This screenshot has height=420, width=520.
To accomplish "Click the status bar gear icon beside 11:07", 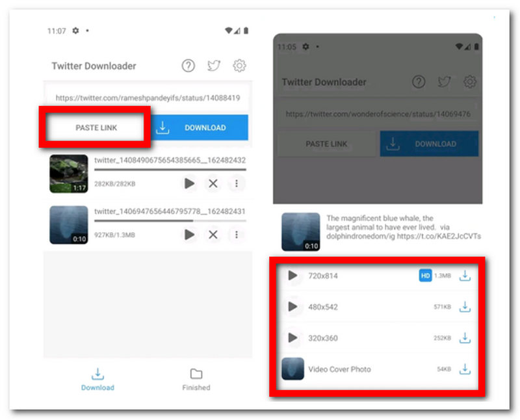I will click(x=75, y=31).
